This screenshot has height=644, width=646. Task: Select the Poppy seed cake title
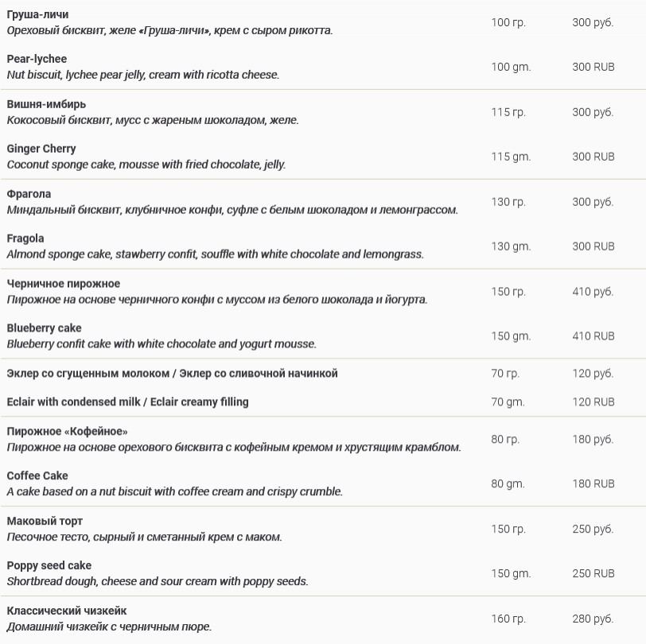49,565
